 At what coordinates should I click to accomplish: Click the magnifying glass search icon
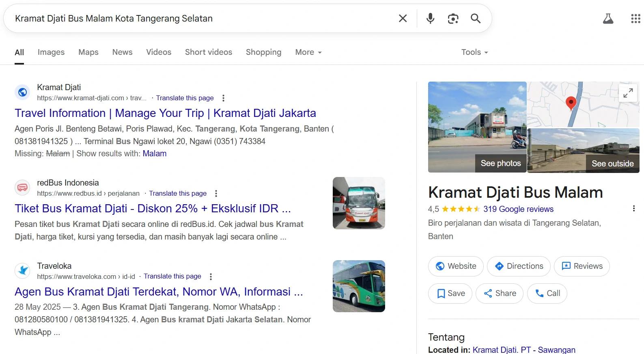[476, 18]
